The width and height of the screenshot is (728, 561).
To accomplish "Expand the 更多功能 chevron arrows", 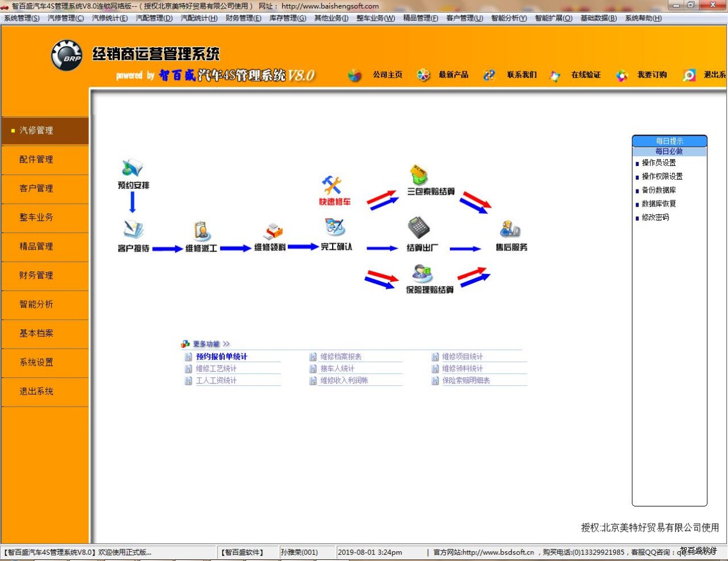I will coord(226,344).
